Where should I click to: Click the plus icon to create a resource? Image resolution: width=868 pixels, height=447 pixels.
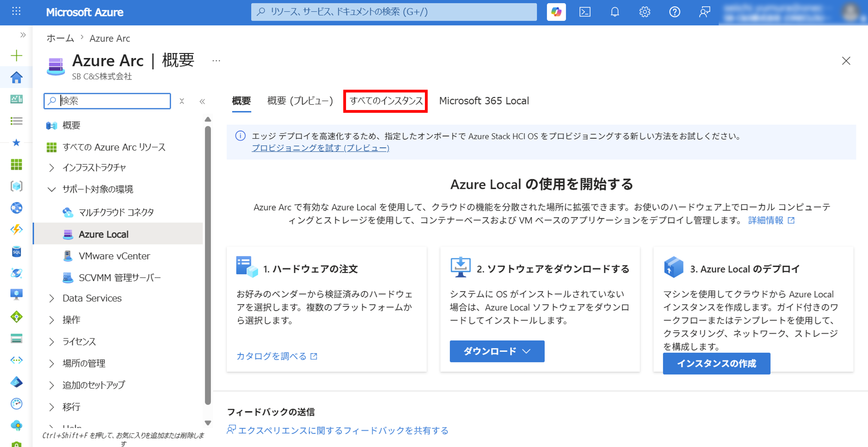pos(16,56)
